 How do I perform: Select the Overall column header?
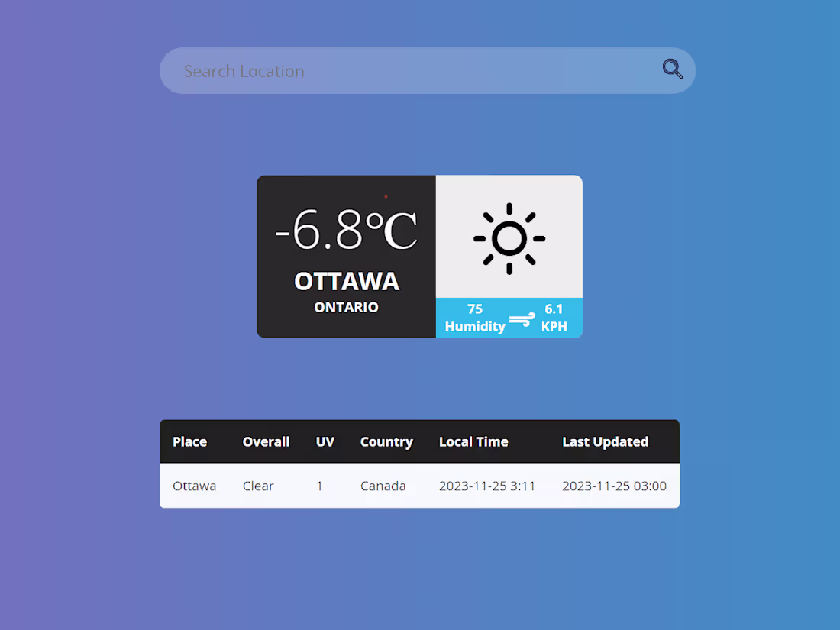point(266,441)
